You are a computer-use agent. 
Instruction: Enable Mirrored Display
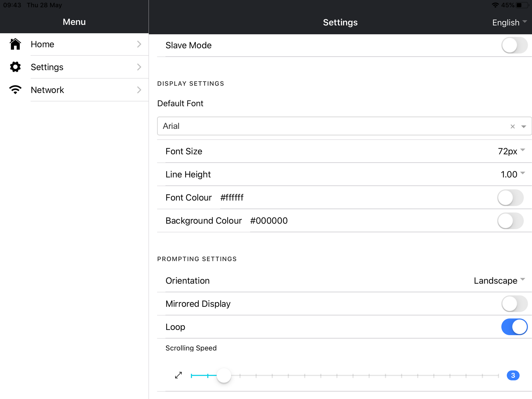(x=514, y=304)
